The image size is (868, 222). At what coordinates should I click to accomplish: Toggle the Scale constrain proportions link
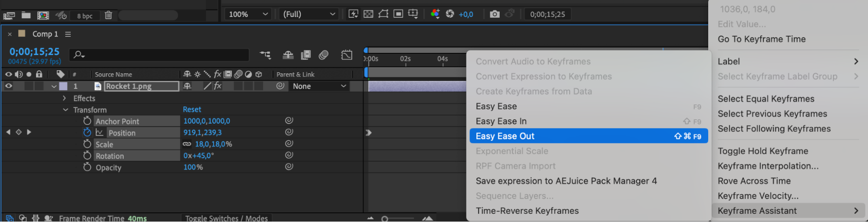click(x=187, y=144)
